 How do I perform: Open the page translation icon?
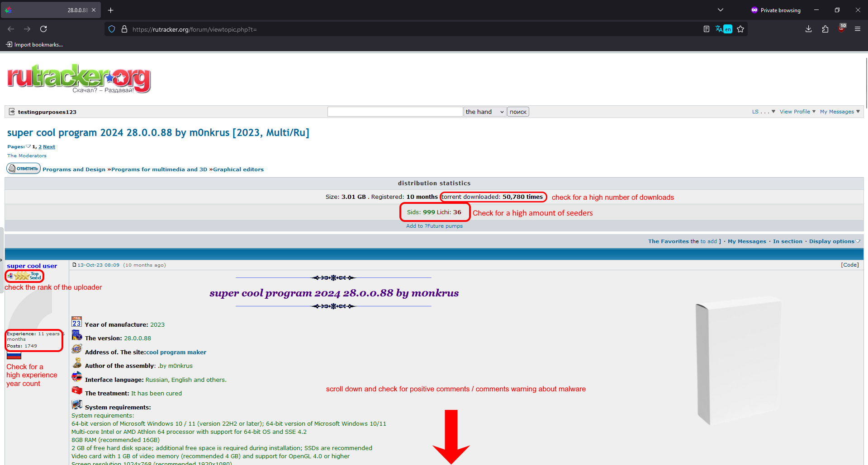pyautogui.click(x=723, y=29)
